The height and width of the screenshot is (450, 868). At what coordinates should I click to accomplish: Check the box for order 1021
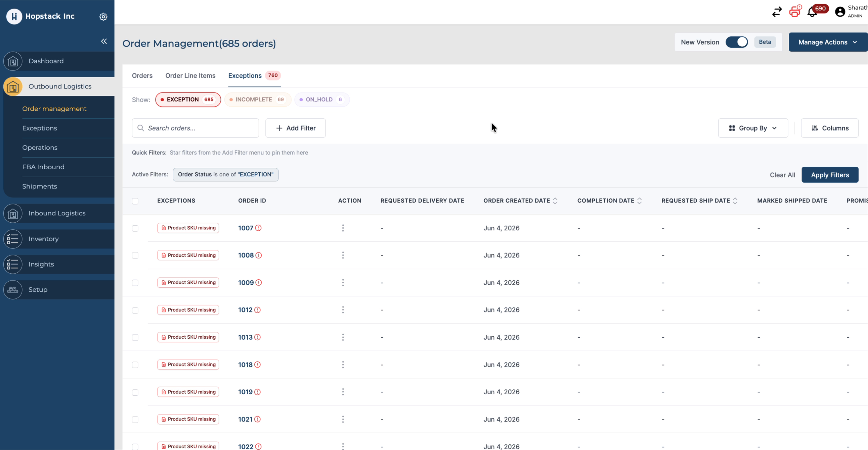135,419
